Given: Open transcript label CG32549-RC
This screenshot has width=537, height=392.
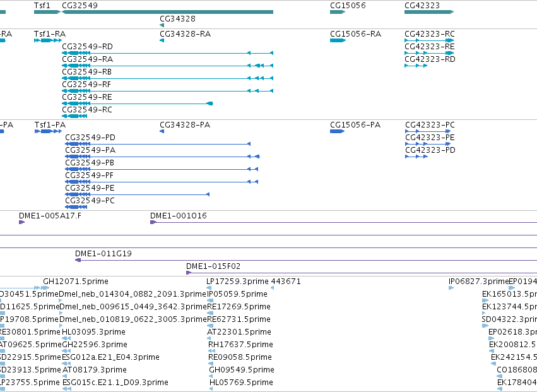Looking at the screenshot, I should pos(87,110).
